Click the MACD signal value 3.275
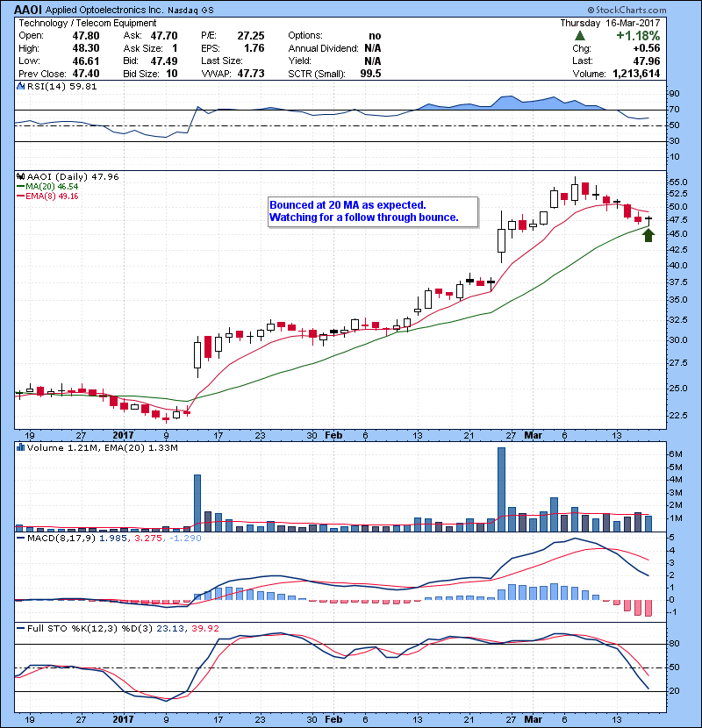Screen dimensions: 702x728 point(148,539)
